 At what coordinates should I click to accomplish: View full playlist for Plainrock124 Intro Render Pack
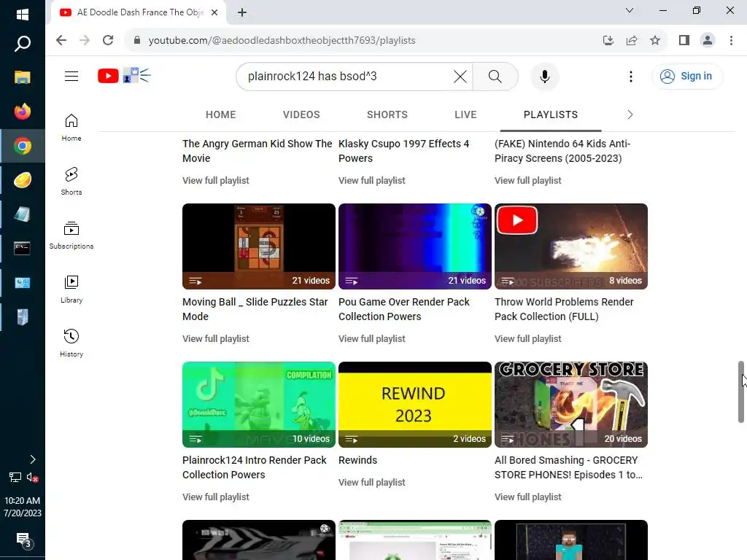pos(215,497)
